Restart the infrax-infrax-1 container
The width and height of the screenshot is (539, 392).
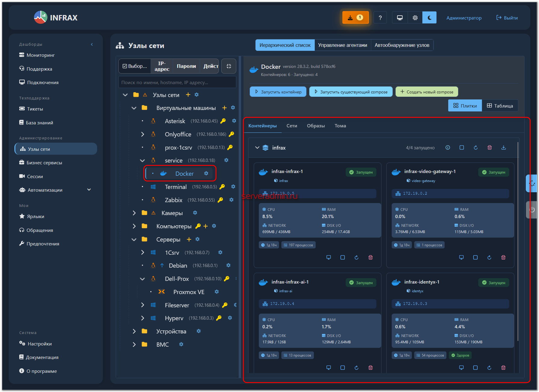click(x=356, y=257)
